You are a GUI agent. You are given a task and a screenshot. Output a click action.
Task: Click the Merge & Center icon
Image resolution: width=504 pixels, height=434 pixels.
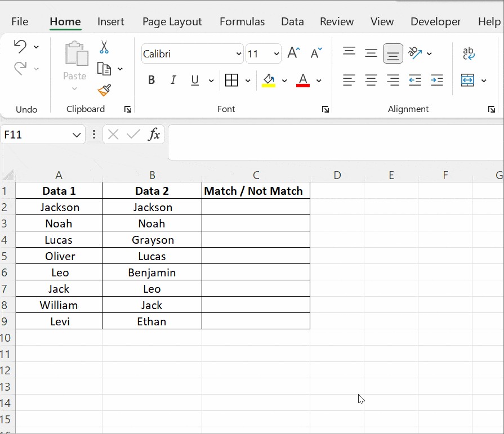pyautogui.click(x=467, y=80)
